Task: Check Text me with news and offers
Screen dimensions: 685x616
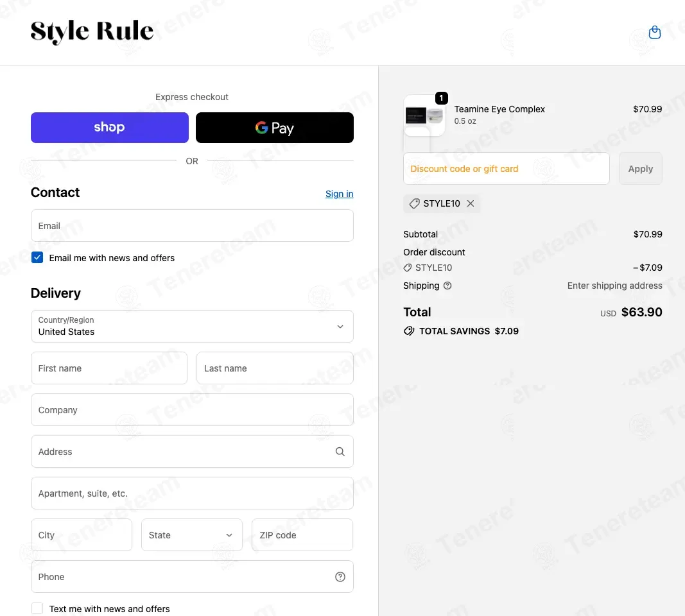Action: (37, 608)
